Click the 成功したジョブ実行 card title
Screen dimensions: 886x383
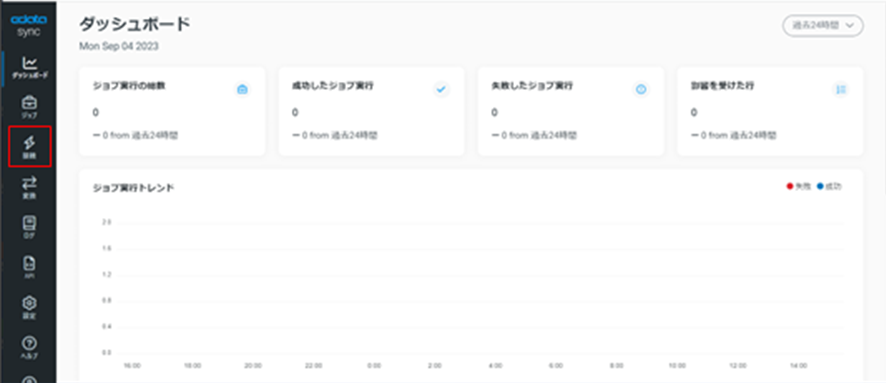coord(333,86)
